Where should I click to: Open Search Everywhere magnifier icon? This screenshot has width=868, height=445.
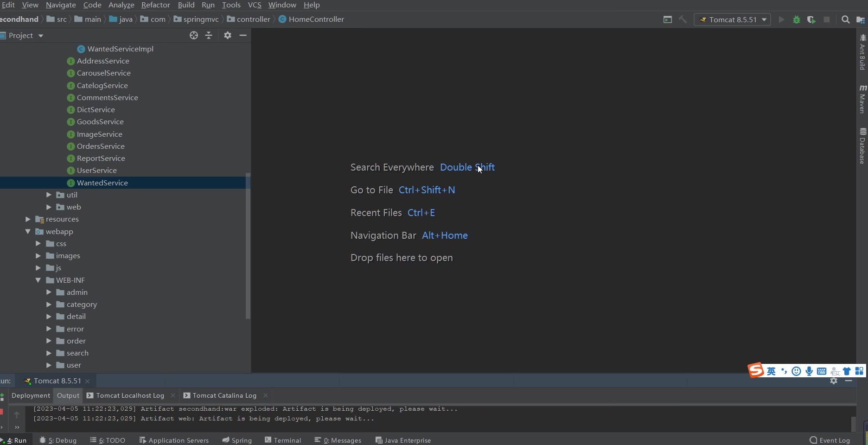(845, 19)
